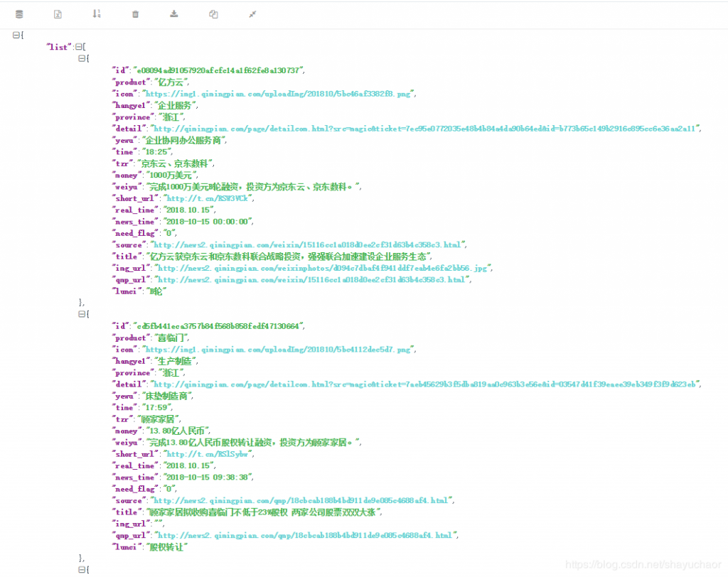Select product value "亿方云"
Image resolution: width=728 pixels, height=577 pixels.
coord(171,82)
